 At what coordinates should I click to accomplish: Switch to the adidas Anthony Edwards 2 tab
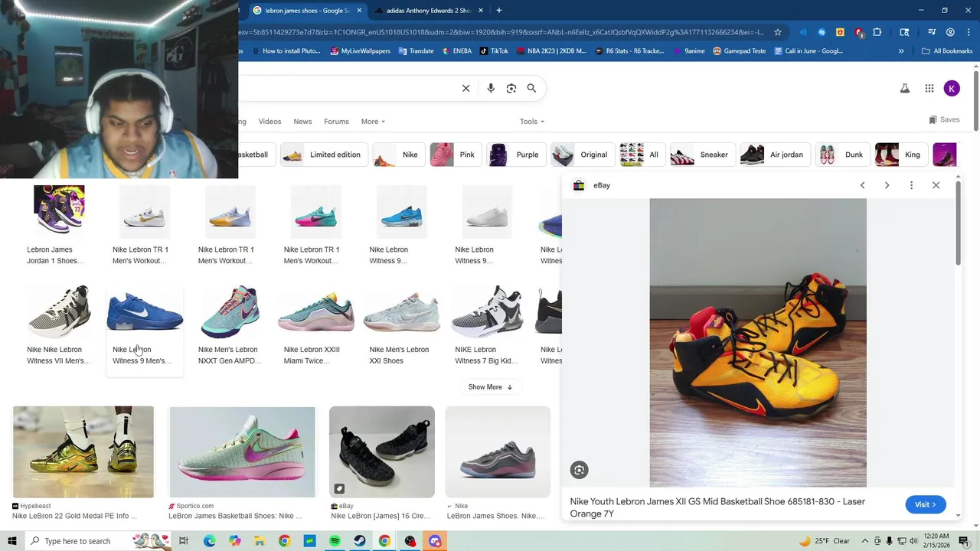[x=429, y=11]
